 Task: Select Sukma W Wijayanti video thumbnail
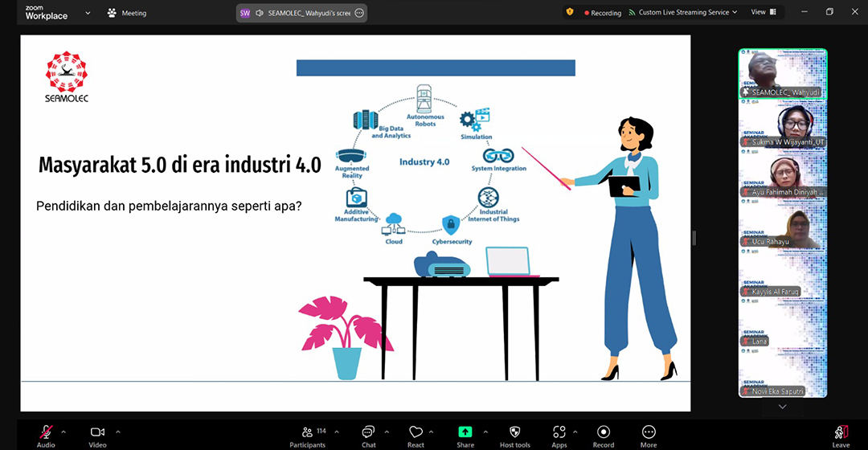pyautogui.click(x=782, y=126)
